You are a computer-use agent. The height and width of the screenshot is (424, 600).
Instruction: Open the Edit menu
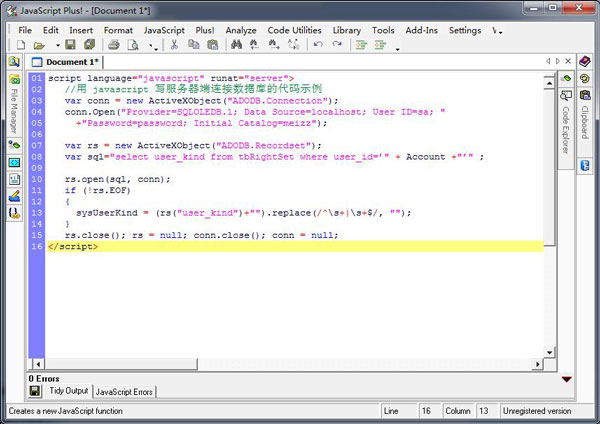(x=51, y=30)
